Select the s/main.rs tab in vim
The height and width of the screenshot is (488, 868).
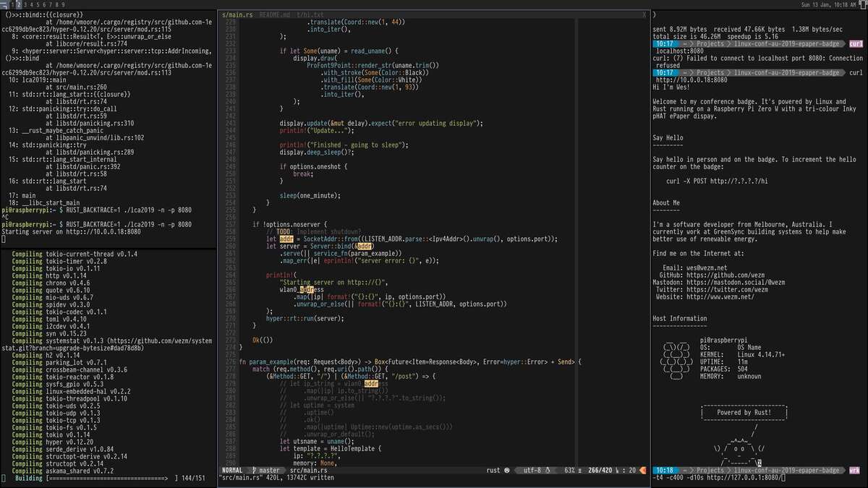(237, 14)
